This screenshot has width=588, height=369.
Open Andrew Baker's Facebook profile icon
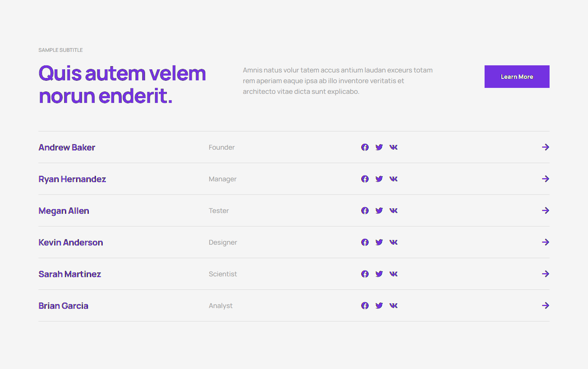pos(365,147)
